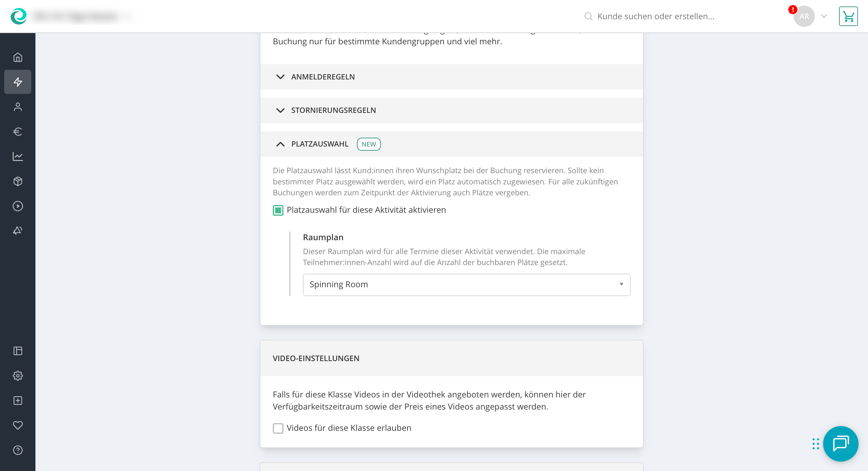868x471 pixels.
Task: Click the products box icon
Action: coord(17,181)
